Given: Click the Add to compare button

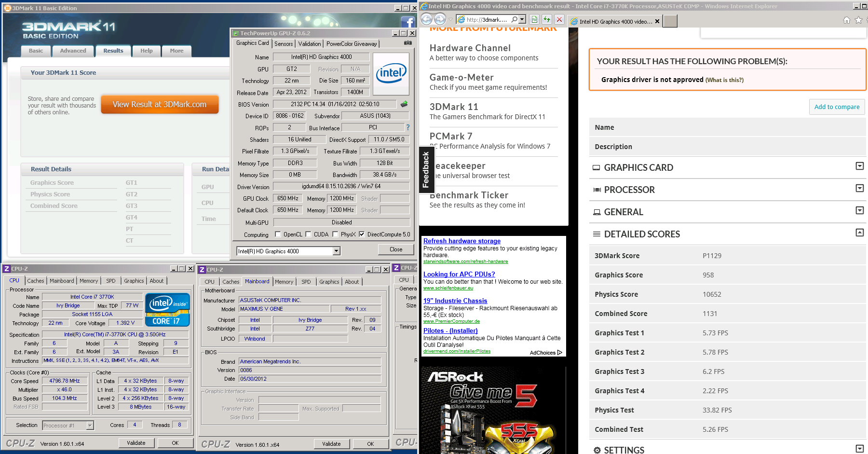Looking at the screenshot, I should pyautogui.click(x=837, y=107).
